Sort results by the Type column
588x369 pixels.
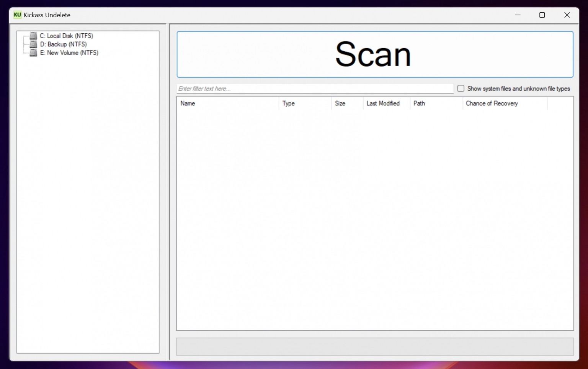coord(305,103)
